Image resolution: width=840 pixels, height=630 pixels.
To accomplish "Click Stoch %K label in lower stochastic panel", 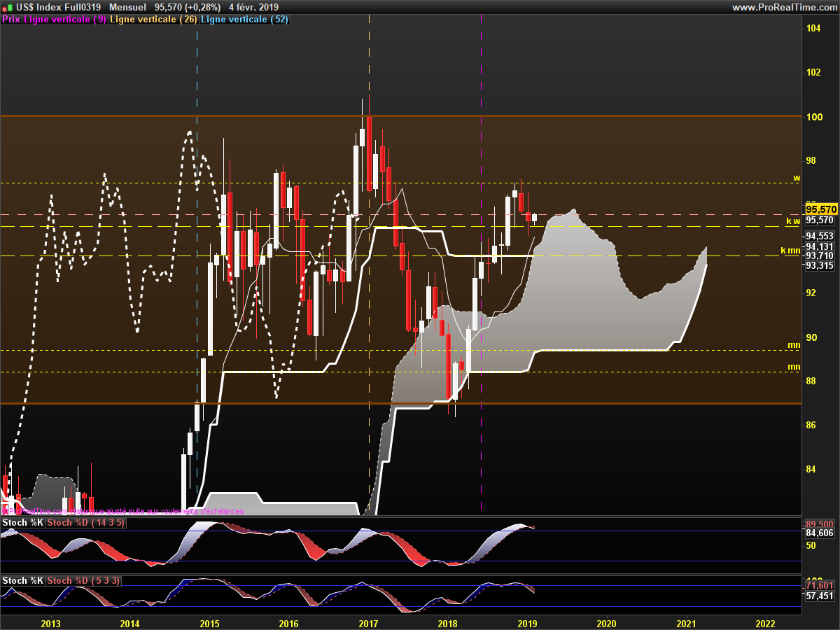I will (x=23, y=581).
